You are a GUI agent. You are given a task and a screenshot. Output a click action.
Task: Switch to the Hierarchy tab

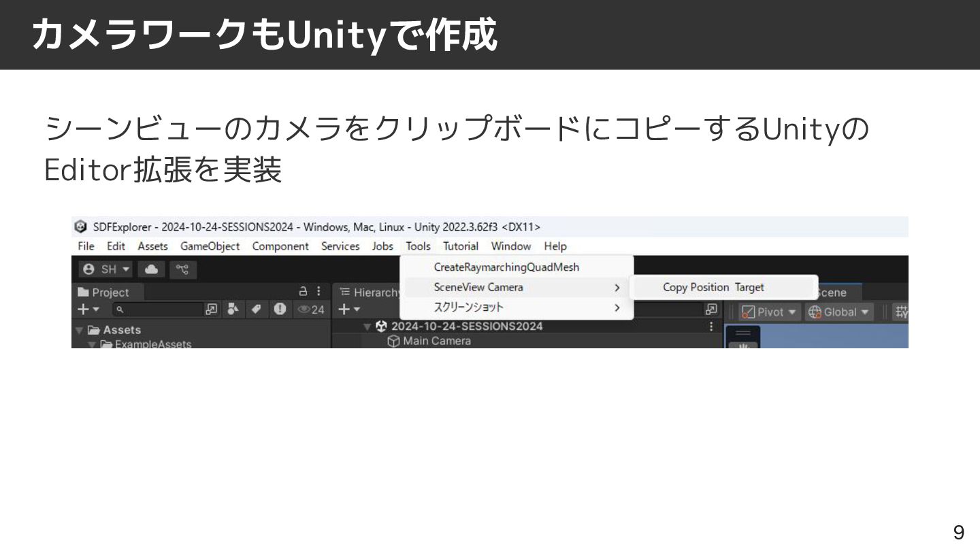(x=371, y=293)
